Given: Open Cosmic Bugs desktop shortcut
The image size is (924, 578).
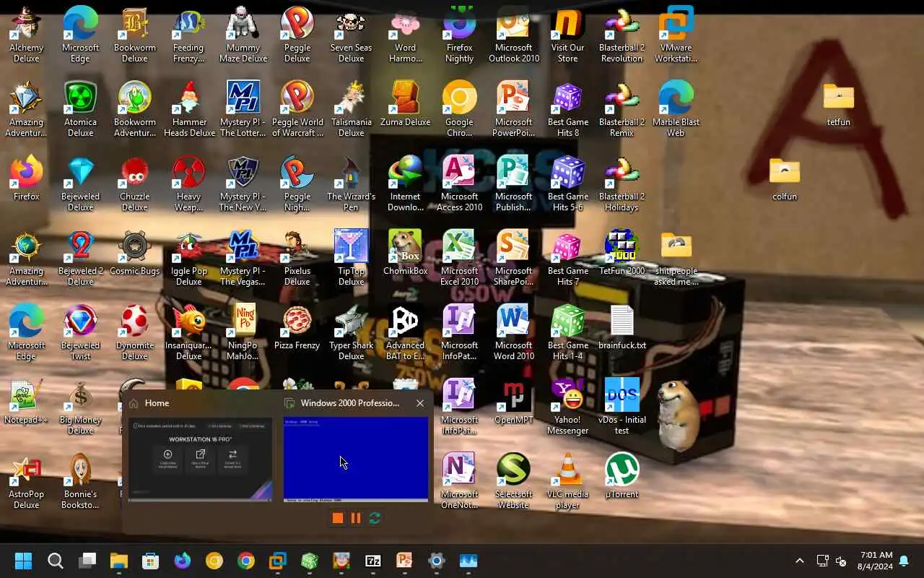Looking at the screenshot, I should coord(134,252).
